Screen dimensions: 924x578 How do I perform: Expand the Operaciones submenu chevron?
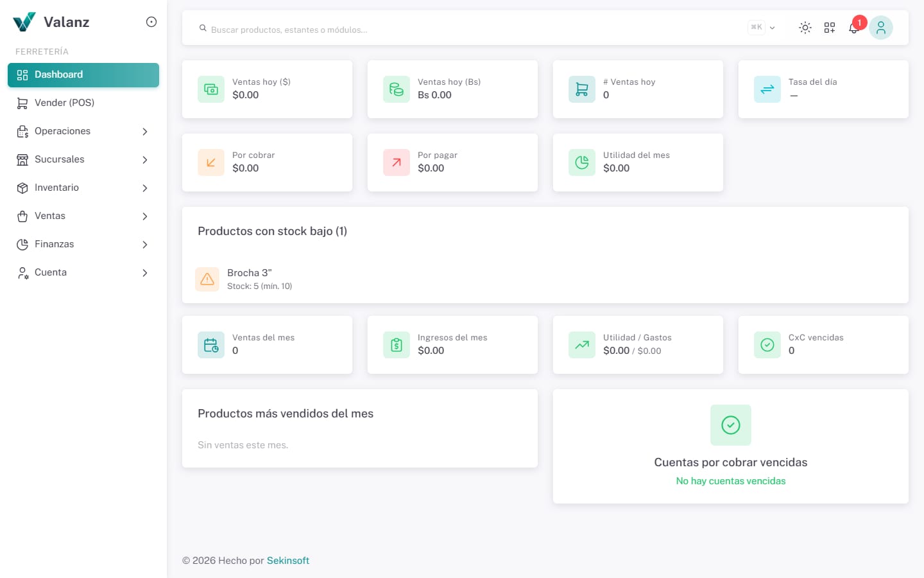point(145,132)
